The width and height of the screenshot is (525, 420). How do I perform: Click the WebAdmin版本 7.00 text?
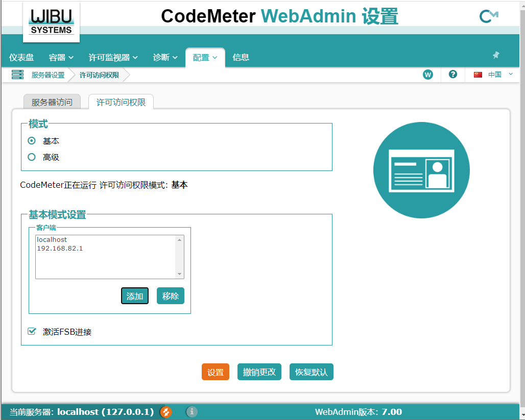point(359,412)
